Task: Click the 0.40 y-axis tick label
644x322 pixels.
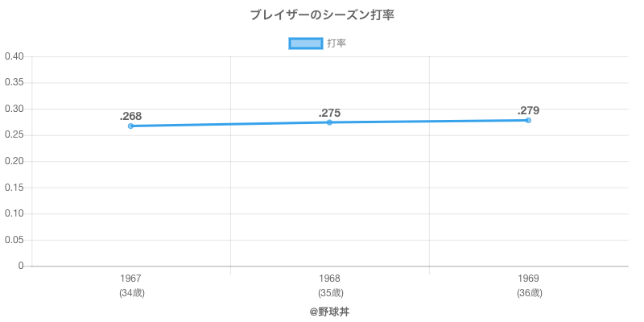Action: pyautogui.click(x=14, y=56)
